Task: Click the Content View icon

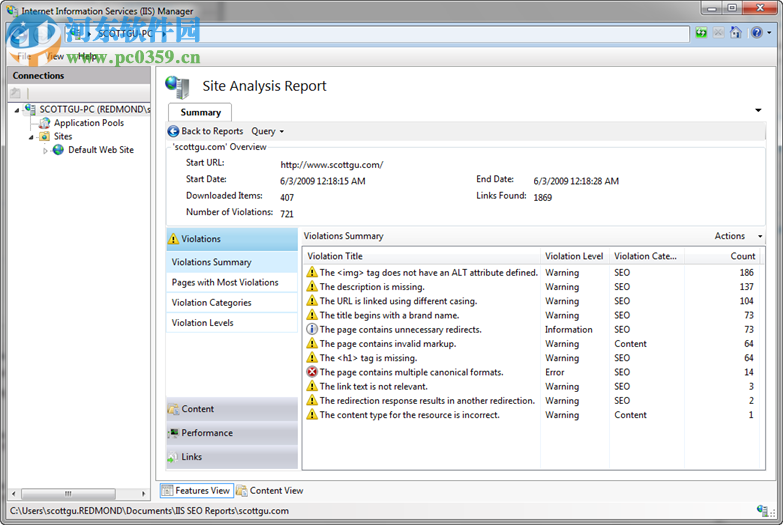Action: click(242, 491)
